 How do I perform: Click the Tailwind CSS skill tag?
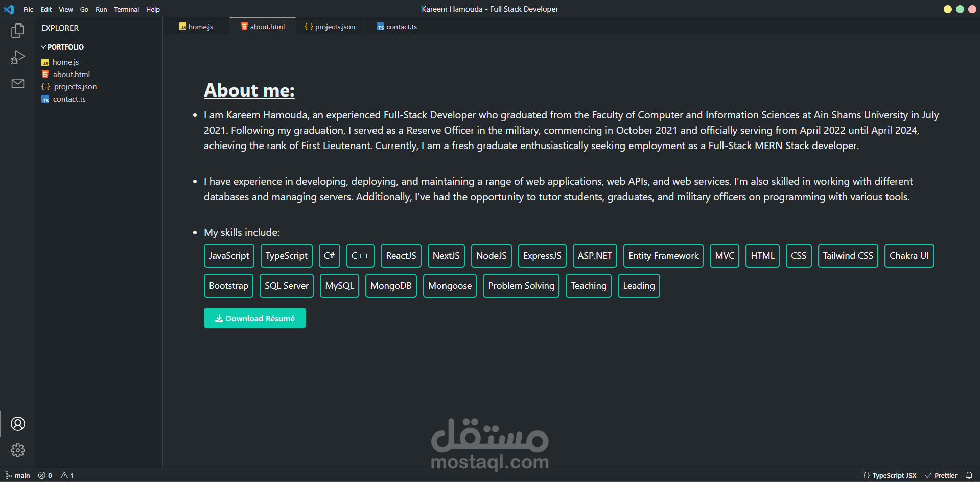tap(848, 256)
